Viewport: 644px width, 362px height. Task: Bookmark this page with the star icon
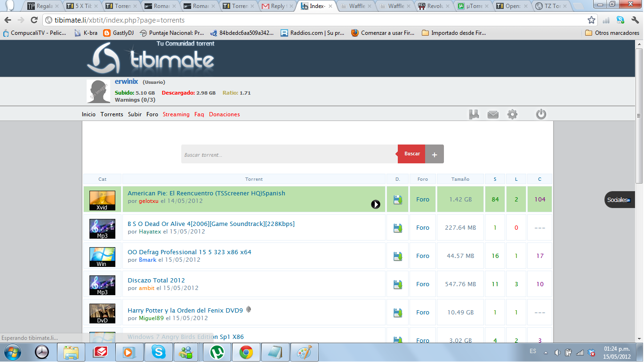(x=591, y=20)
